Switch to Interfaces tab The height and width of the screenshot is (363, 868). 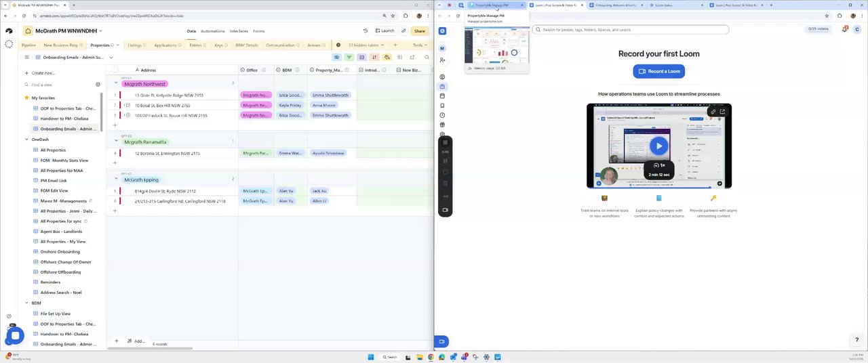coord(239,30)
